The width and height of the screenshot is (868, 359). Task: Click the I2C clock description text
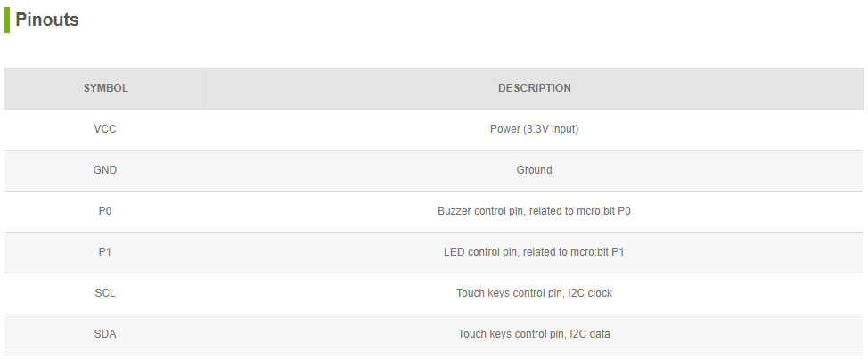[x=590, y=292]
